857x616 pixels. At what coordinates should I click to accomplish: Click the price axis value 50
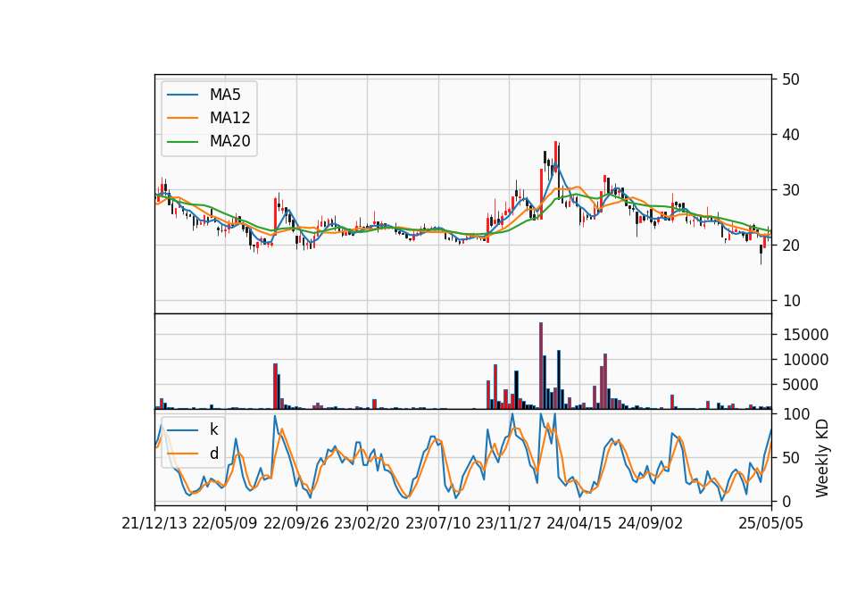pos(790,79)
